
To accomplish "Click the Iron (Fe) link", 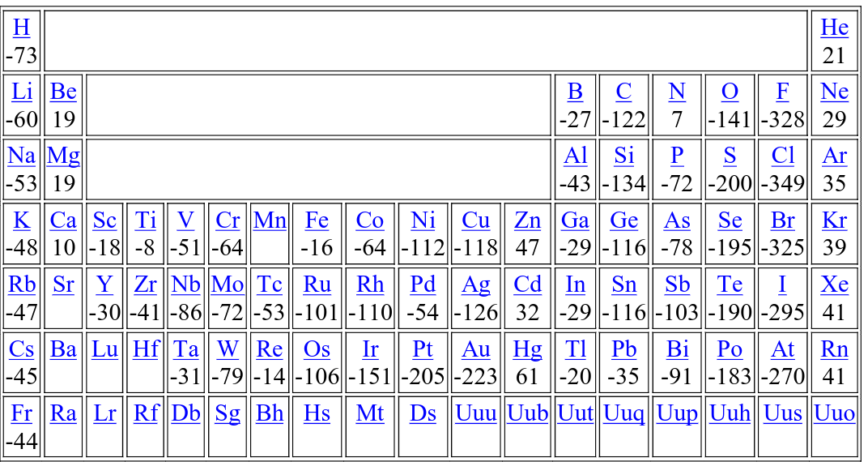I will [317, 220].
